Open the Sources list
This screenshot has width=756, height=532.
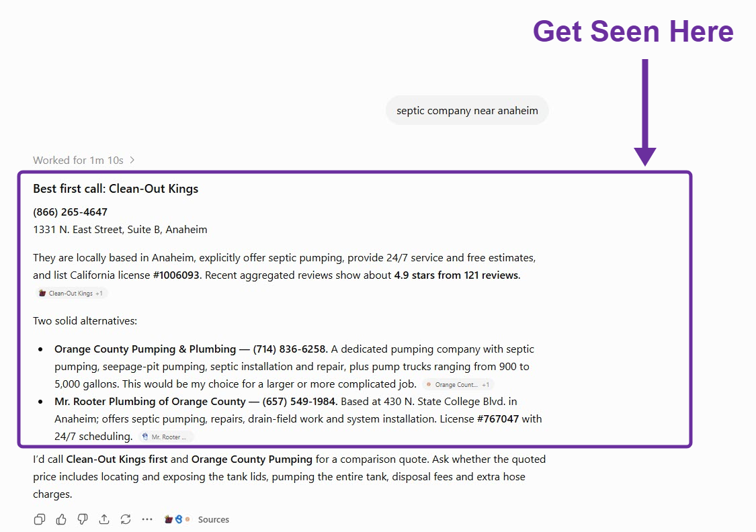[x=214, y=519]
